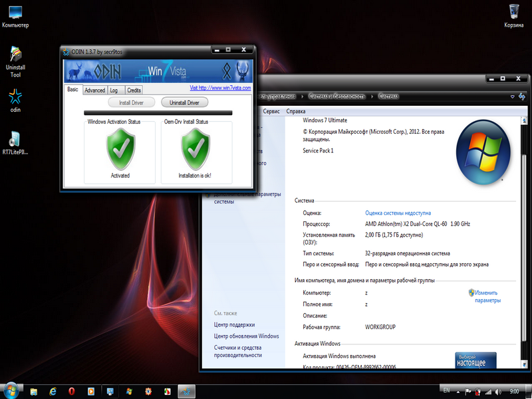This screenshot has height=399, width=532.
Task: Click Система и безопасность breadcrumb segment
Action: [337, 96]
